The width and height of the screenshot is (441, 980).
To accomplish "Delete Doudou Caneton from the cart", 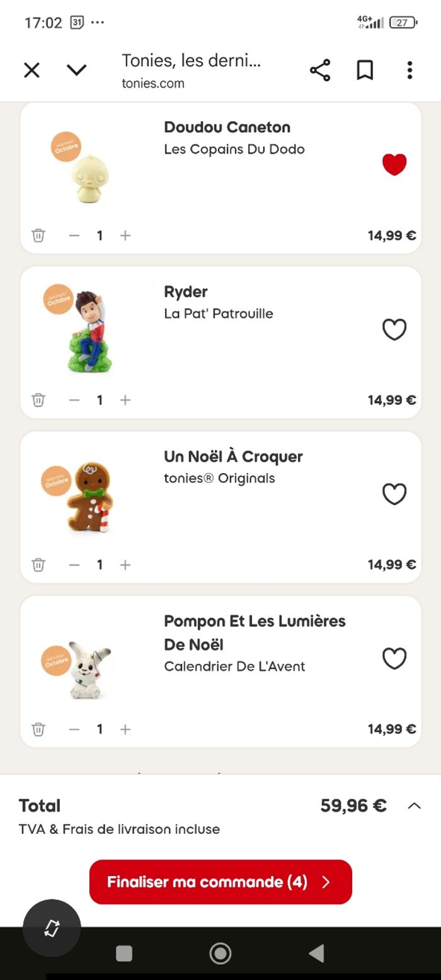I will (x=38, y=236).
